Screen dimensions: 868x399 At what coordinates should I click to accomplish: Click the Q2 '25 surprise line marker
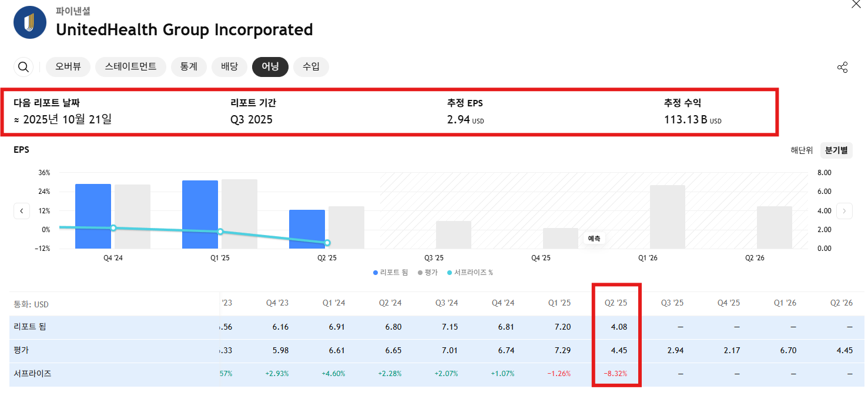click(327, 243)
